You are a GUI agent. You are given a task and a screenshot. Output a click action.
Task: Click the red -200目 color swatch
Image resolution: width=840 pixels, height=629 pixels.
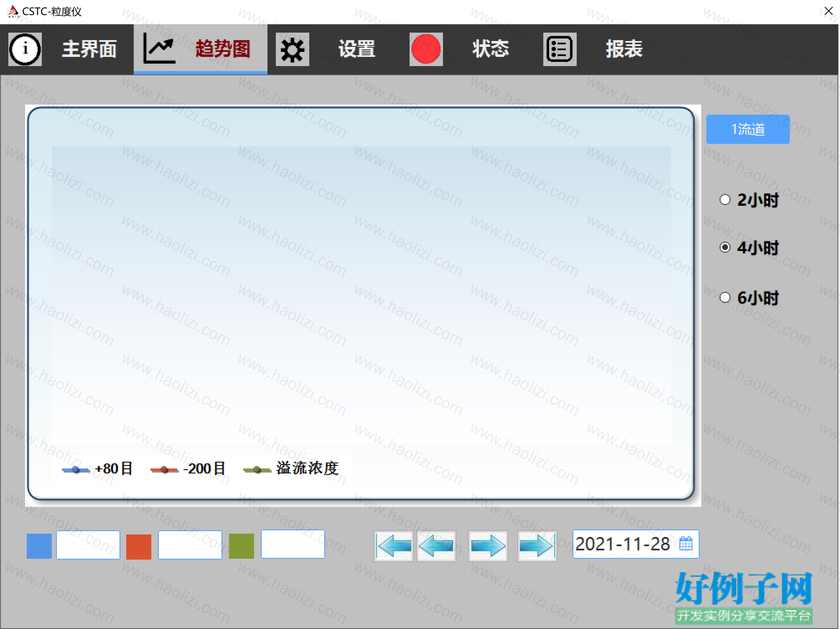coord(139,547)
